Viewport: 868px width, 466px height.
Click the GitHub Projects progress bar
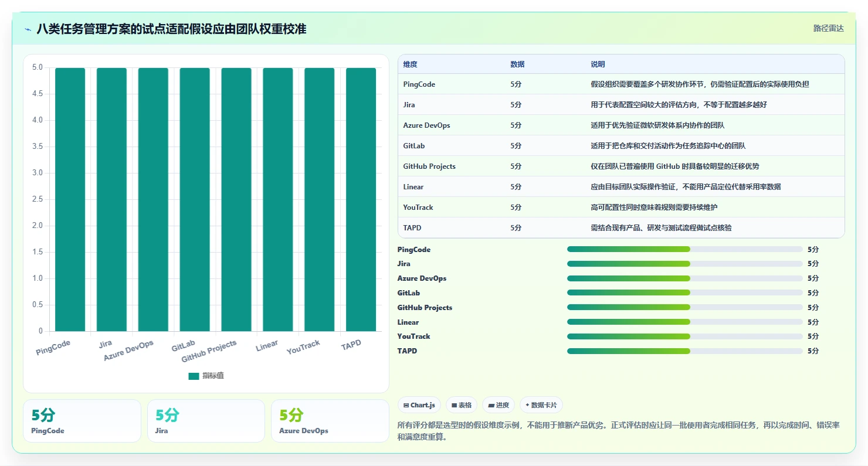click(x=684, y=307)
